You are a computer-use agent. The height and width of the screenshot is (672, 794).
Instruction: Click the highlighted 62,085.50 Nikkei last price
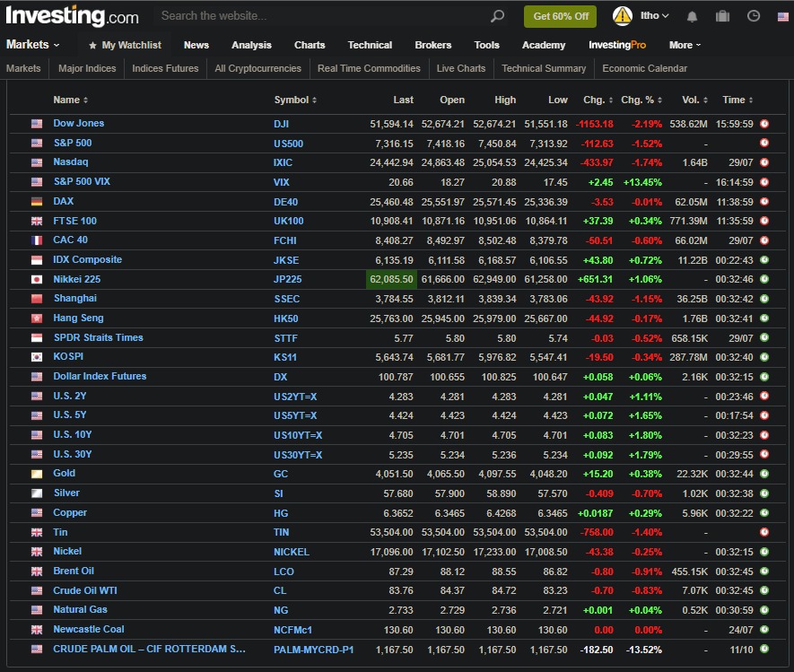391,280
